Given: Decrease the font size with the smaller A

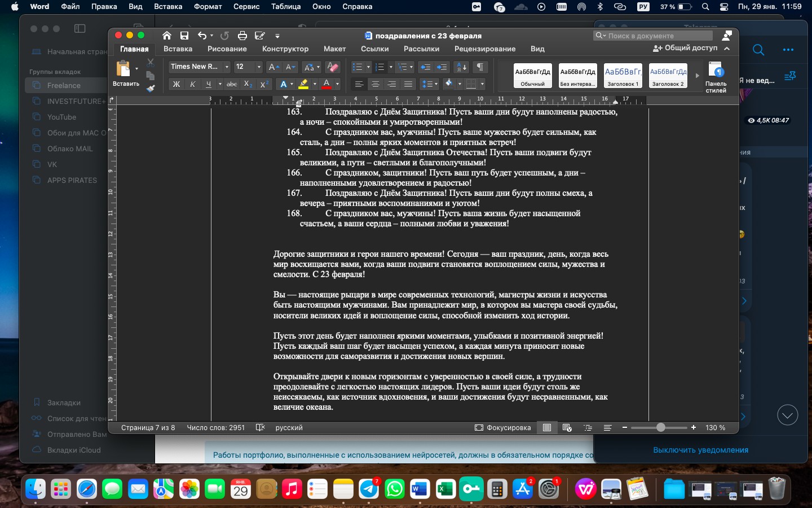Looking at the screenshot, I should point(290,67).
